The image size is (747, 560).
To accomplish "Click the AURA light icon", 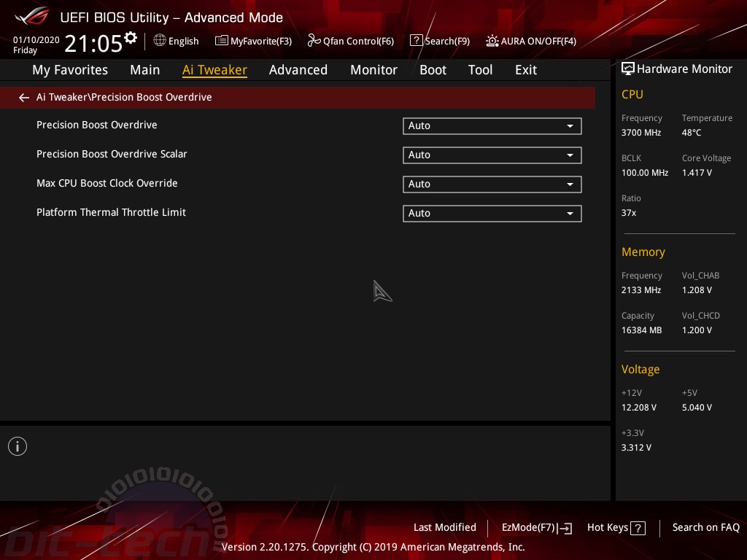I will (492, 41).
